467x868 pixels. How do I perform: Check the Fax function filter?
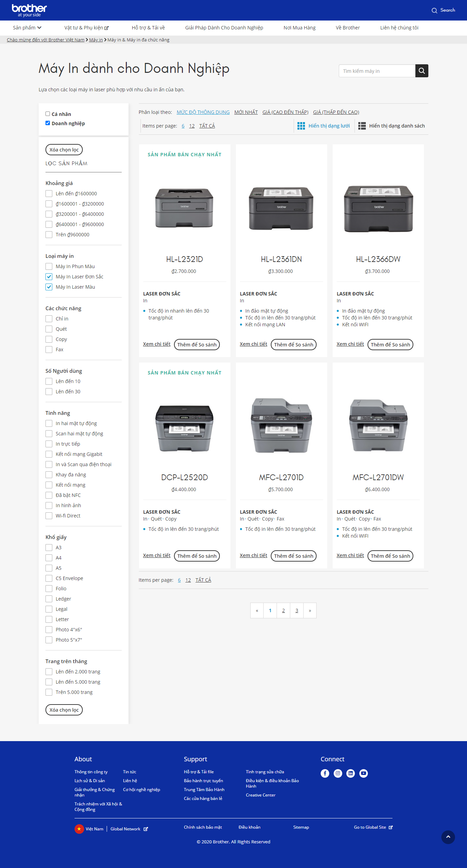49,350
